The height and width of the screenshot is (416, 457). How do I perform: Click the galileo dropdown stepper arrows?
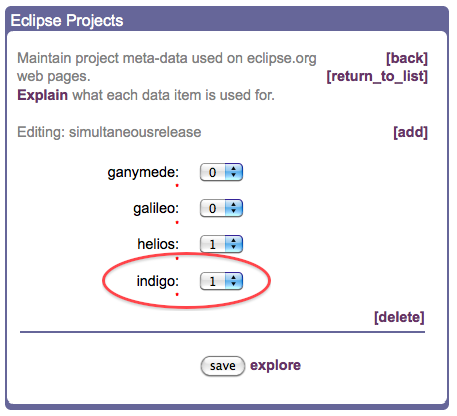234,208
